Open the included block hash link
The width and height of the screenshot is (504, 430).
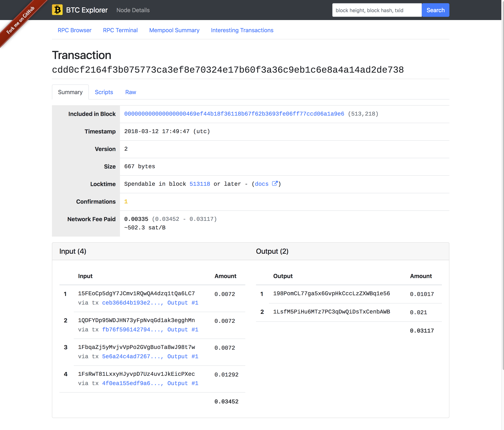pos(234,114)
